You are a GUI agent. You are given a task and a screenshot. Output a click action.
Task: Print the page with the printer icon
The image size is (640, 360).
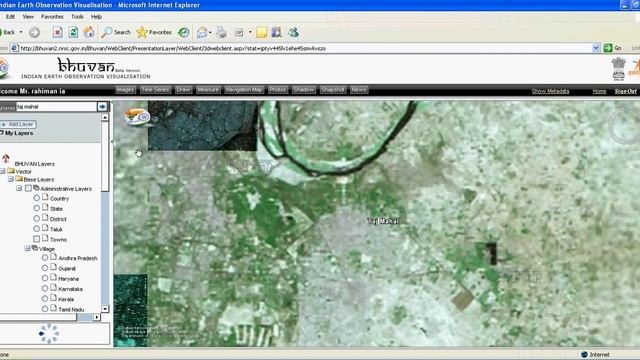221,32
